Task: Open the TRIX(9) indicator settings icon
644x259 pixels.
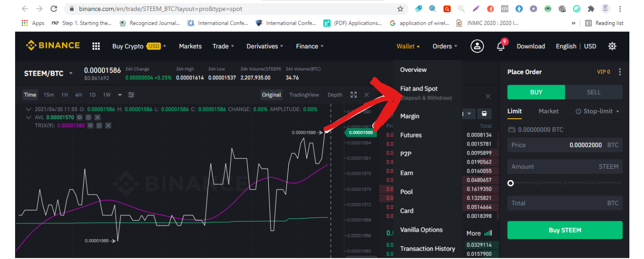Action: (x=99, y=125)
